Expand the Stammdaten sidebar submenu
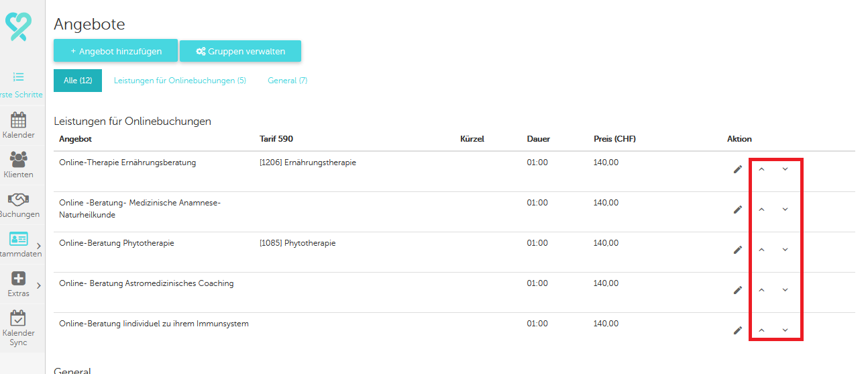This screenshot has height=374, width=868. [38, 246]
